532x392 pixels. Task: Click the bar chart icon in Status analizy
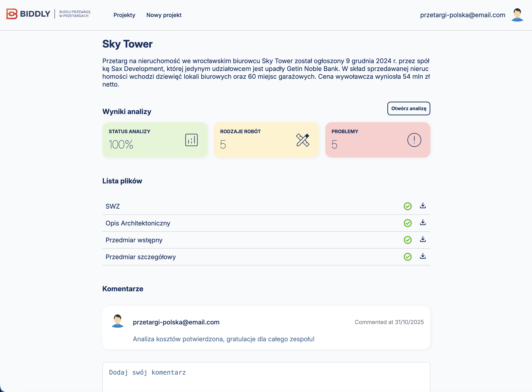tap(191, 140)
